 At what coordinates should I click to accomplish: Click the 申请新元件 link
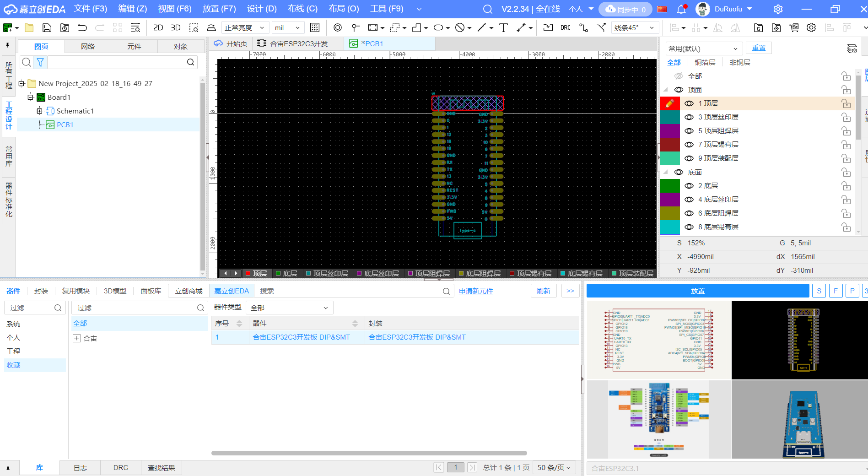(x=476, y=291)
